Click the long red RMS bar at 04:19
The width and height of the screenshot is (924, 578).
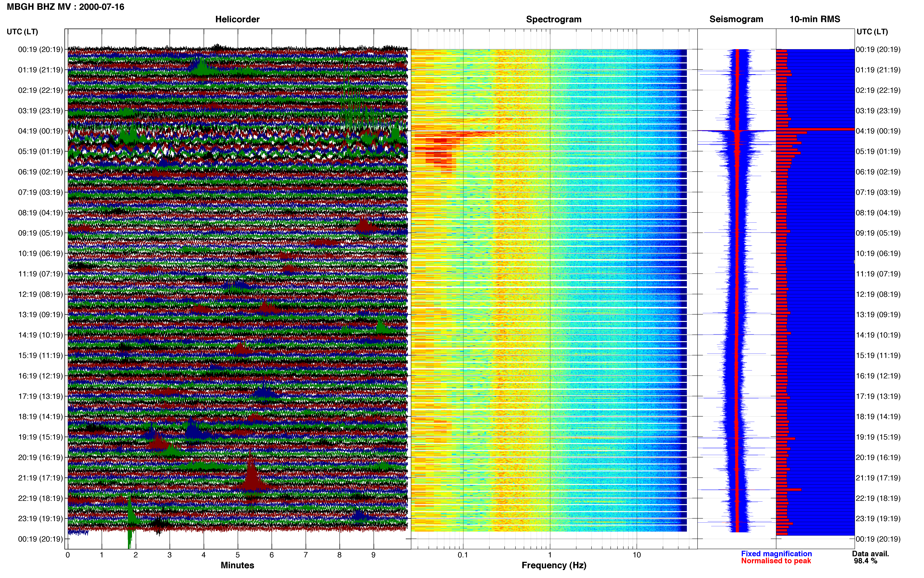(x=815, y=129)
